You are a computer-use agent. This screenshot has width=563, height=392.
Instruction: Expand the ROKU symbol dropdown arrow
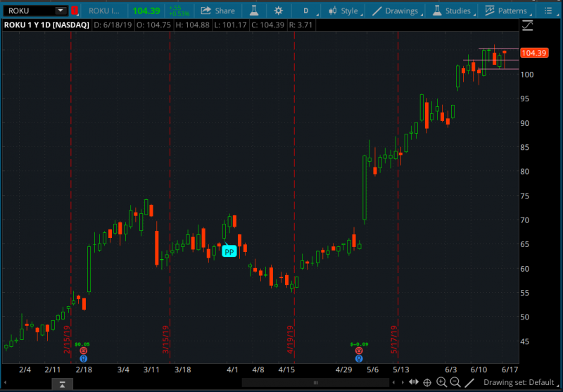click(x=60, y=11)
